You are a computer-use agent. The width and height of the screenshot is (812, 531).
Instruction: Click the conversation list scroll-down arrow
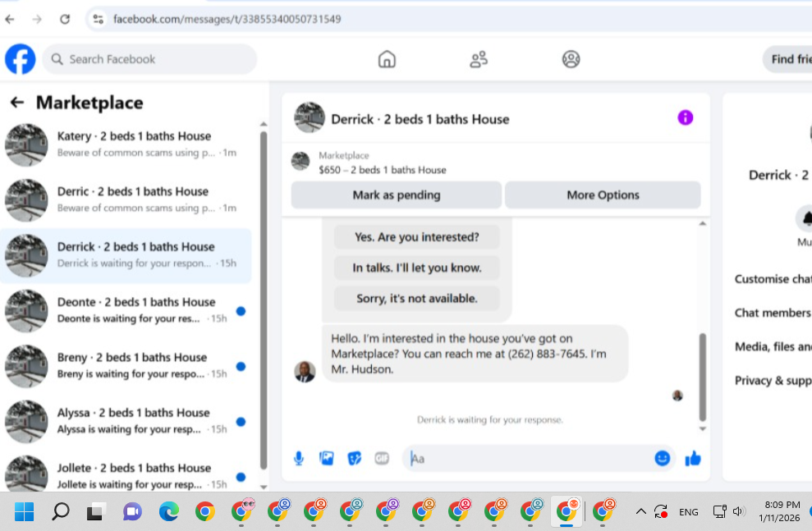coord(264,487)
